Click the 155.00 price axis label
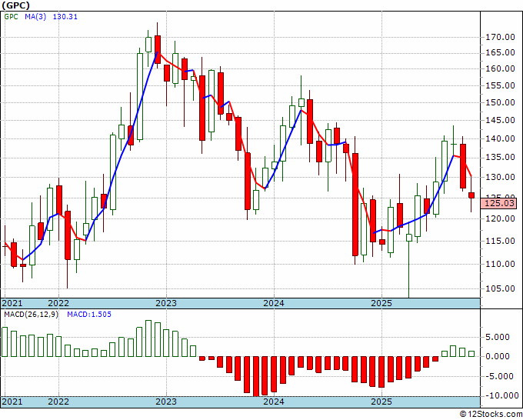523x420 pixels. (x=499, y=85)
